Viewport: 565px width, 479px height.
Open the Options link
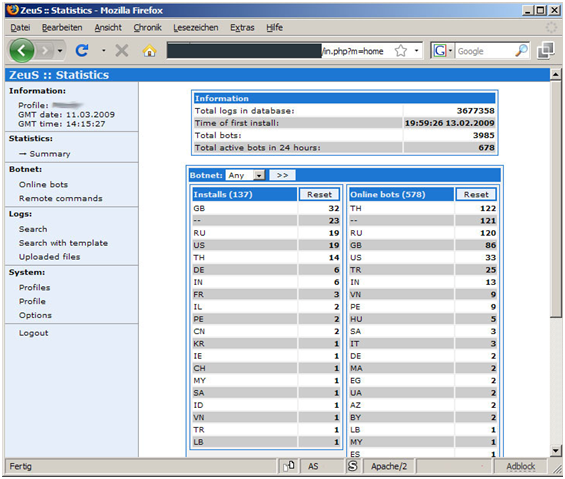(x=35, y=315)
